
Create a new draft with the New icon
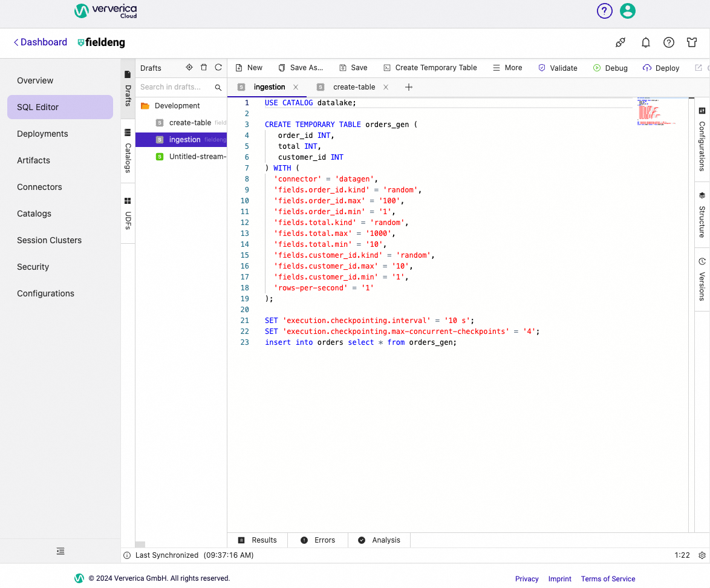click(249, 67)
